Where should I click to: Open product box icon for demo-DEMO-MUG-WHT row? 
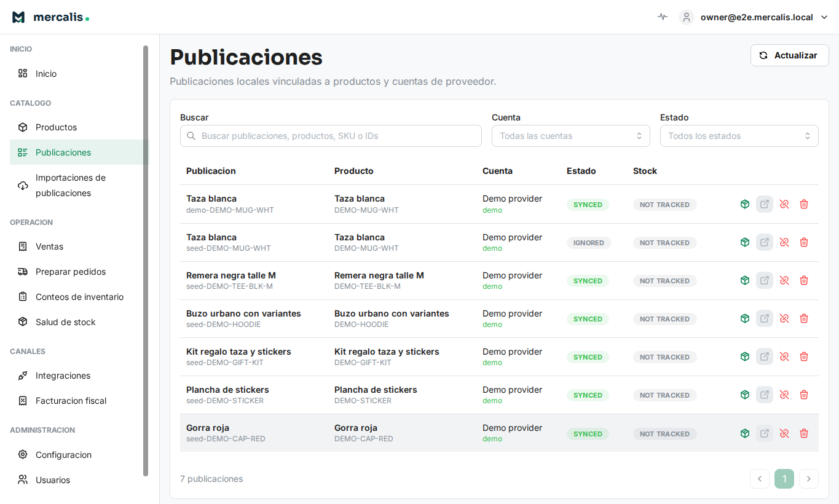click(745, 204)
